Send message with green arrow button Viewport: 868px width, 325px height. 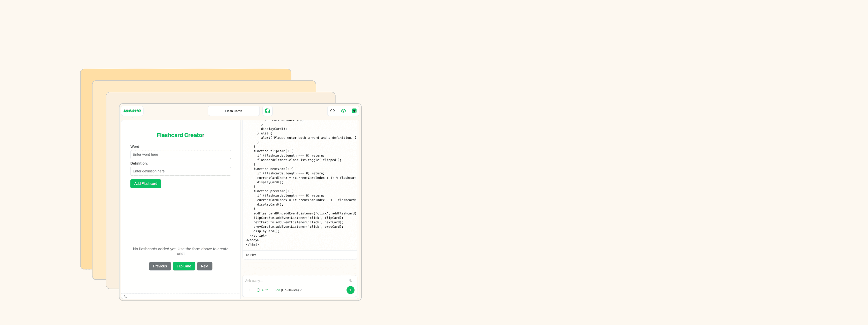pos(350,290)
